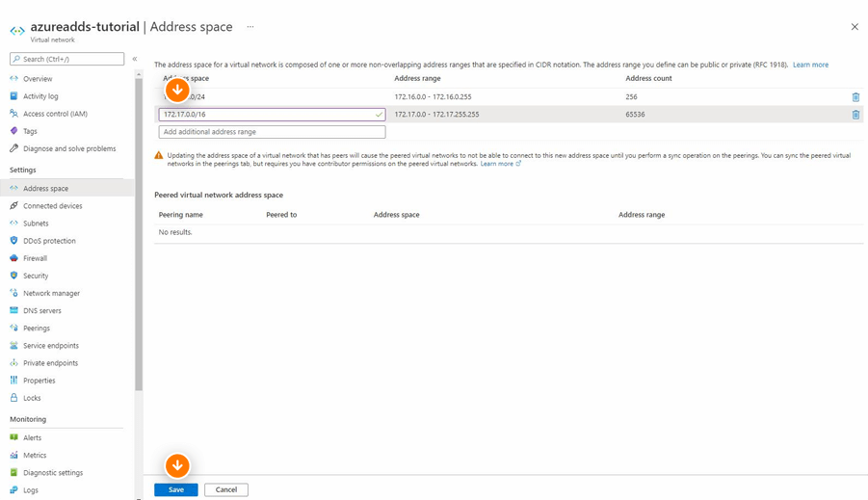Click the 256 address count cell

[631, 96]
